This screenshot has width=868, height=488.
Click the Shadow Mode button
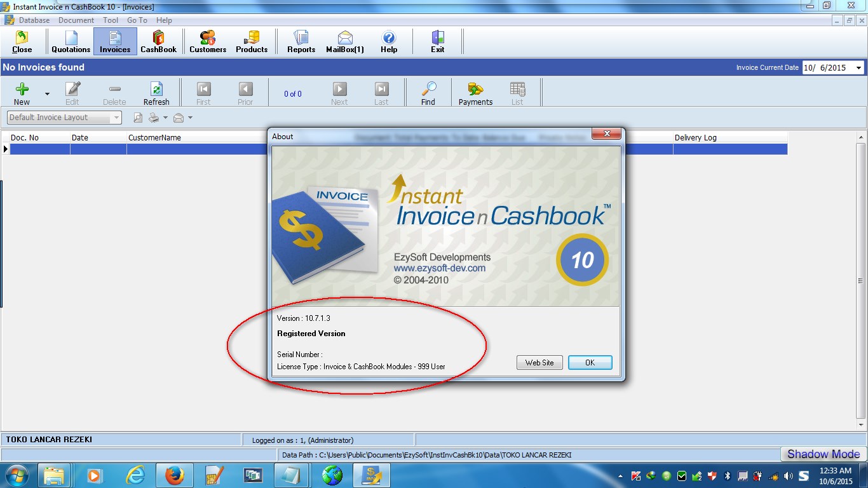[824, 454]
